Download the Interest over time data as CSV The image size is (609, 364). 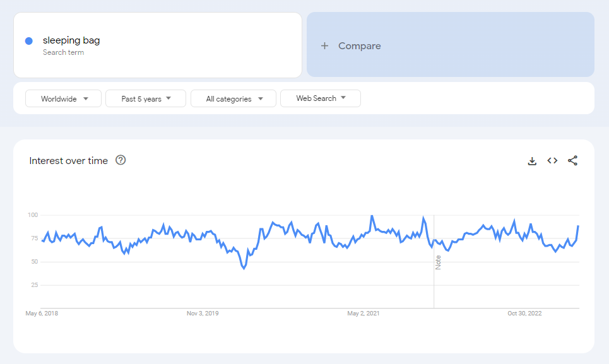(532, 161)
